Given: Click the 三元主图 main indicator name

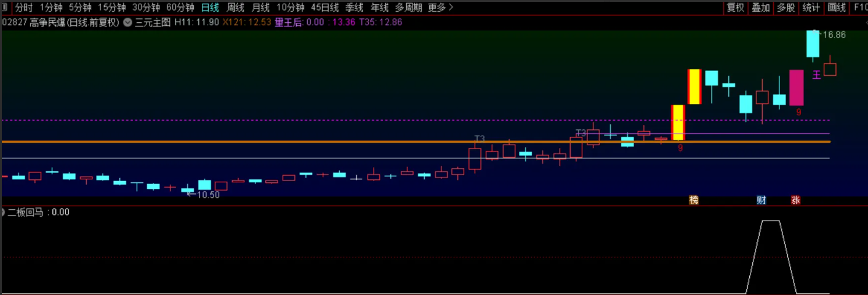Looking at the screenshot, I should 152,22.
